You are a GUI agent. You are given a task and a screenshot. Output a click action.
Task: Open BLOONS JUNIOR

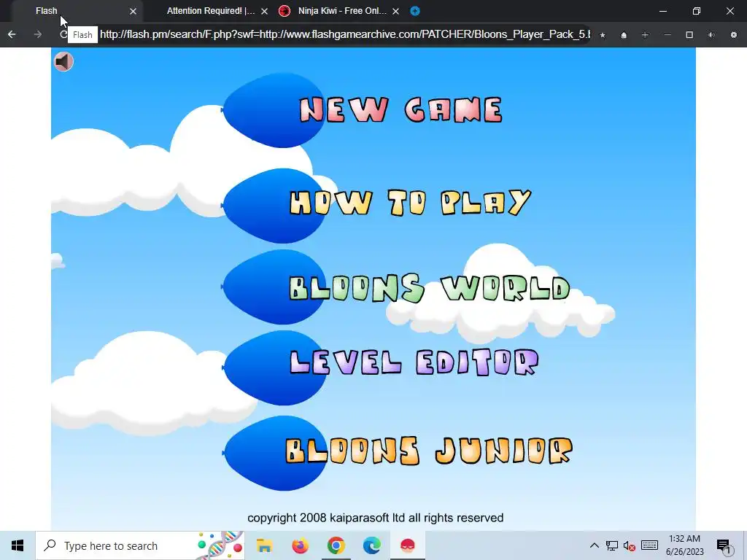tap(428, 451)
